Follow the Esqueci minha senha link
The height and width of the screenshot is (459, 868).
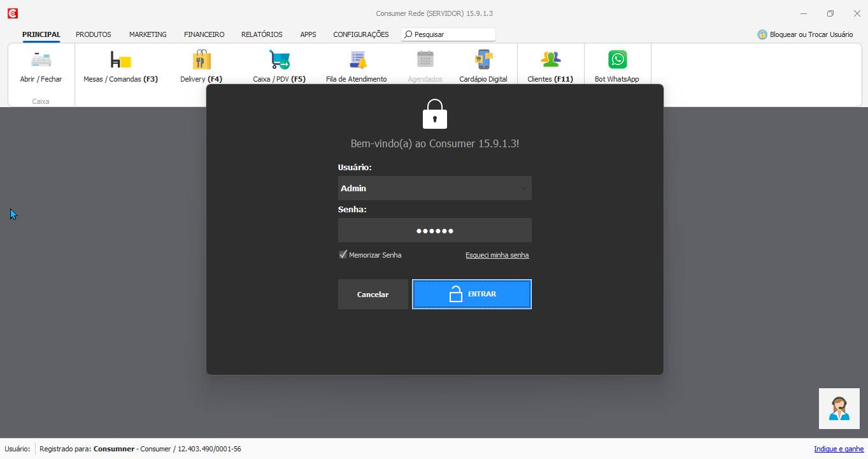(497, 255)
